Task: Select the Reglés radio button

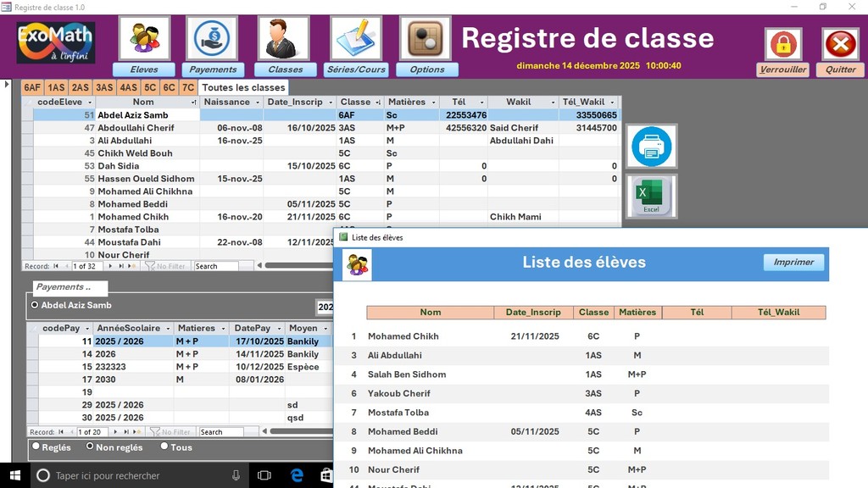Action: (x=36, y=446)
